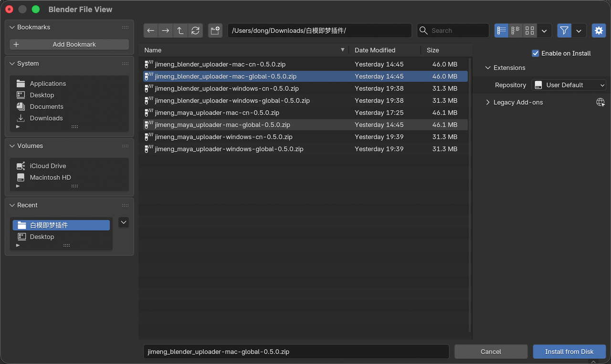Click the file list vertical scrollbar
Screen dimensions: 611x364
[471, 196]
